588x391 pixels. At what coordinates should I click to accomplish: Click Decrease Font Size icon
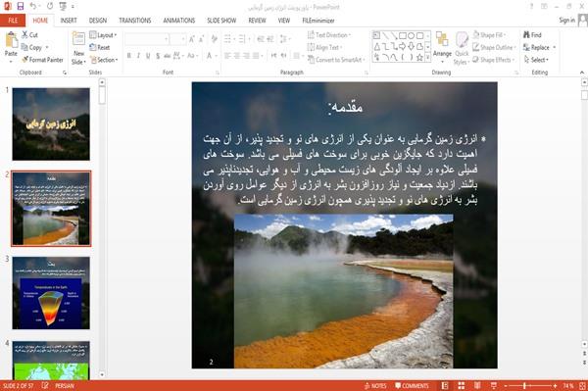tap(201, 39)
